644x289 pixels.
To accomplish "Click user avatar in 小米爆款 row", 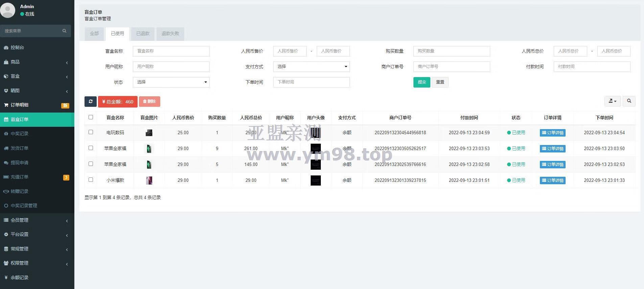I will pyautogui.click(x=316, y=180).
